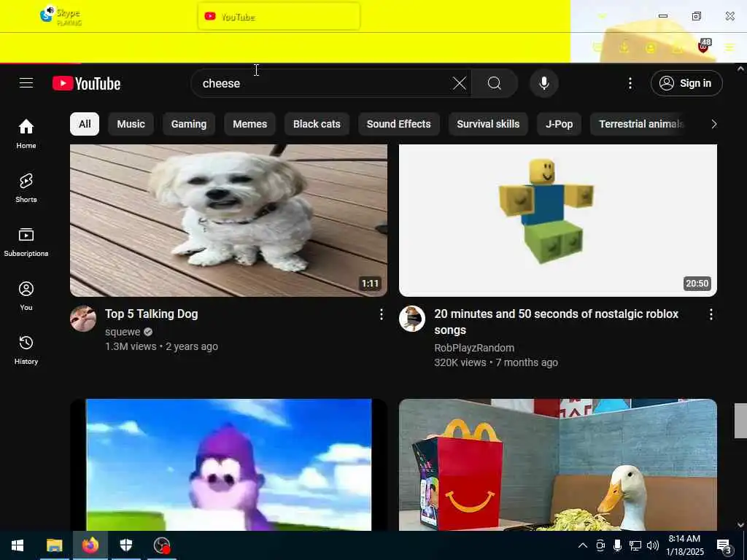Click the Firefox taskbar icon
Screen dimensions: 747x560
pyautogui.click(x=90, y=545)
